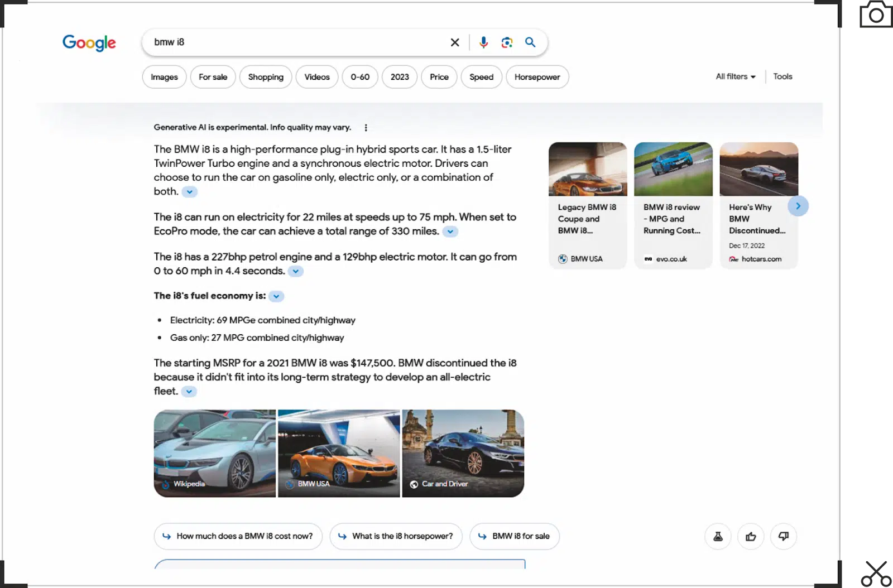This screenshot has height=588, width=893.
Task: Open the hotcars.com discontinued article card
Action: click(x=758, y=205)
